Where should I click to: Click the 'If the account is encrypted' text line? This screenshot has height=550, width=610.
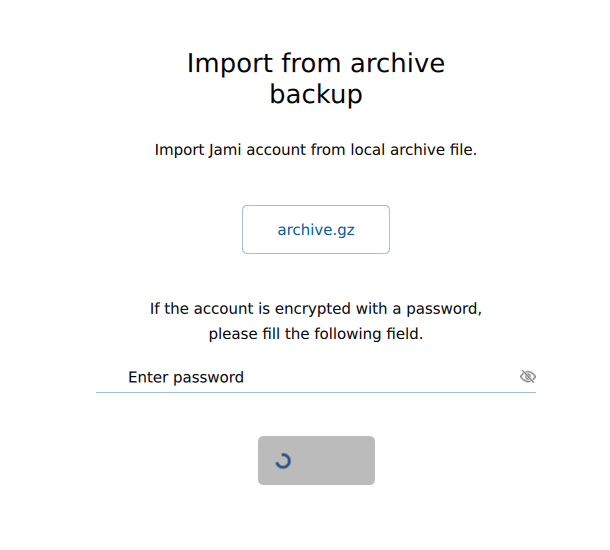tap(316, 309)
